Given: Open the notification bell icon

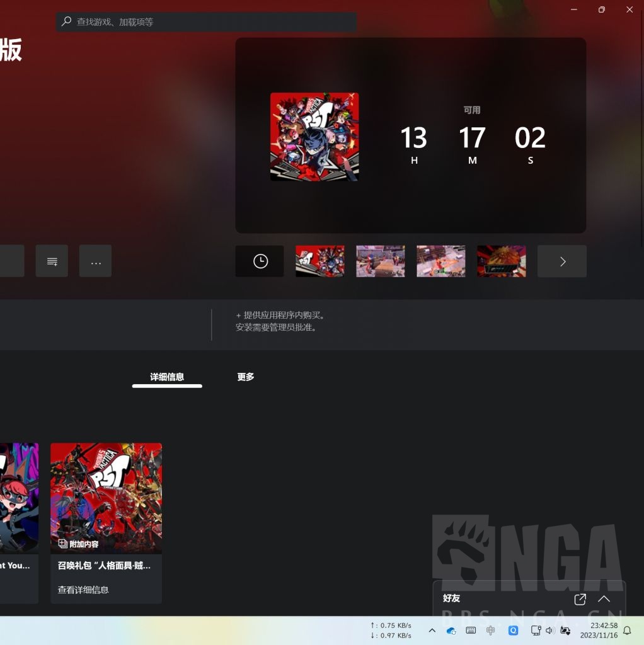Looking at the screenshot, I should tap(627, 631).
